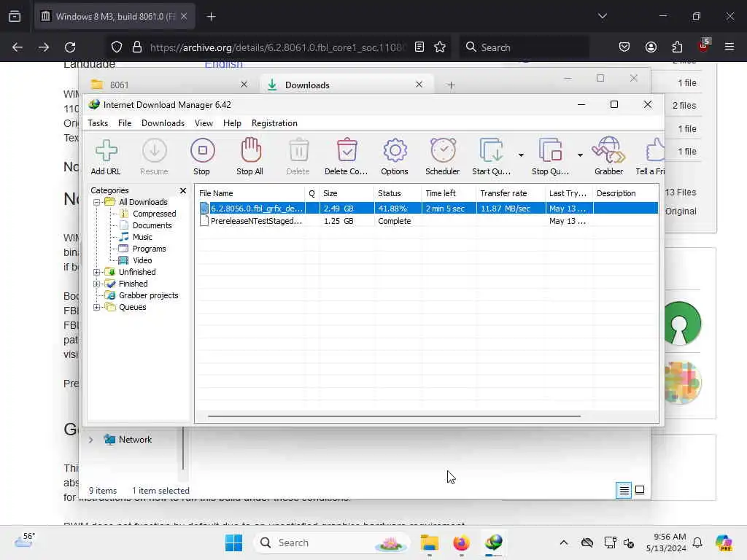
Task: Select Programs category
Action: pos(149,249)
